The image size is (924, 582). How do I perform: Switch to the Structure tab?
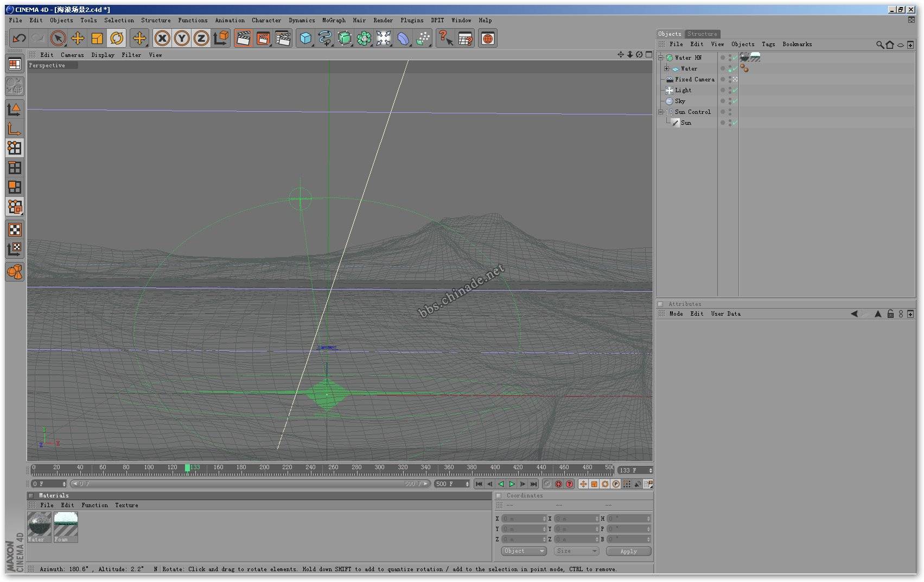coord(702,34)
